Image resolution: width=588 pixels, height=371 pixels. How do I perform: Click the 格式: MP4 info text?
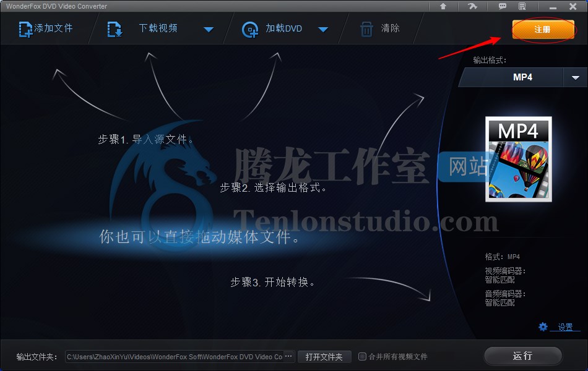click(x=502, y=257)
